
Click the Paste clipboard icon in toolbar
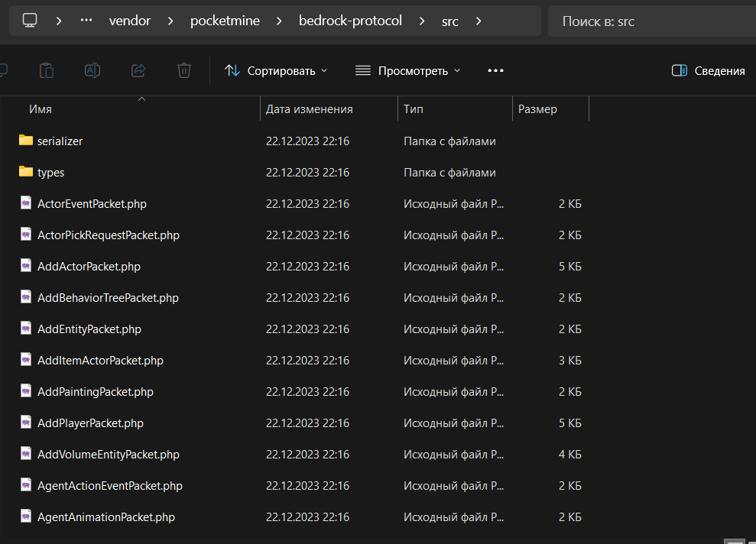tap(47, 70)
